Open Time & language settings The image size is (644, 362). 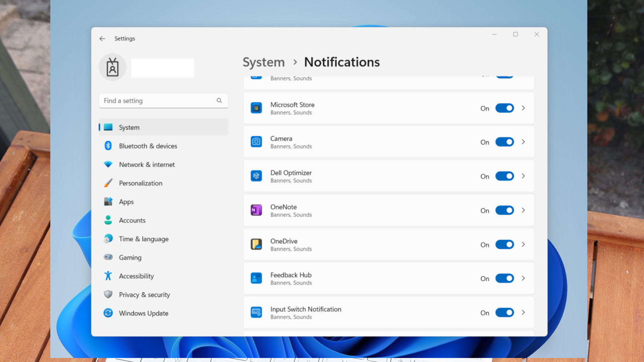tap(163, 239)
